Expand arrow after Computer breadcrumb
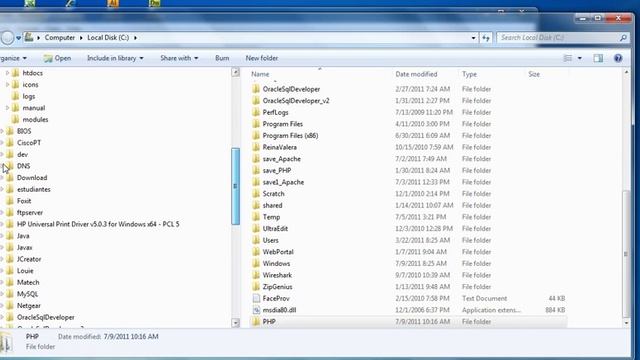This screenshot has height=360, width=640. pos(81,38)
